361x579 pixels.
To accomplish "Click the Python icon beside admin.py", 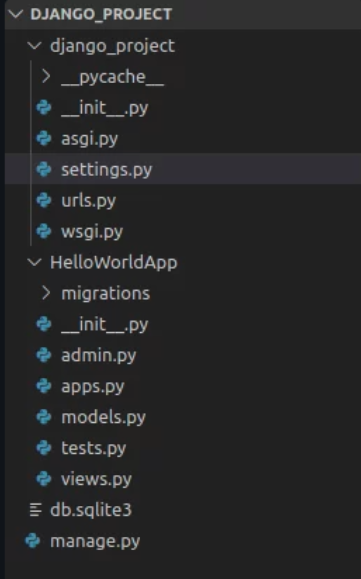I will [44, 355].
